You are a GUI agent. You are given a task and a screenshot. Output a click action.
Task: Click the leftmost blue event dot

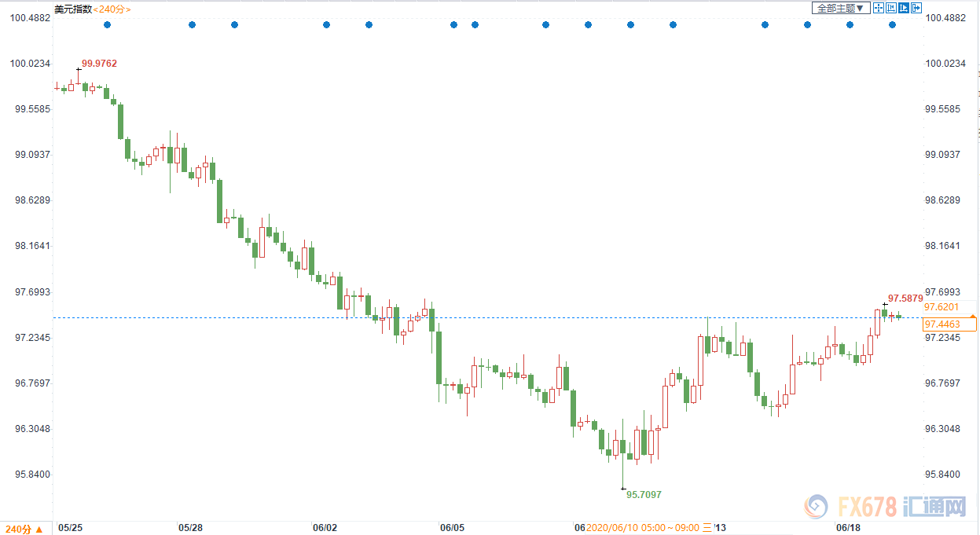click(x=107, y=25)
